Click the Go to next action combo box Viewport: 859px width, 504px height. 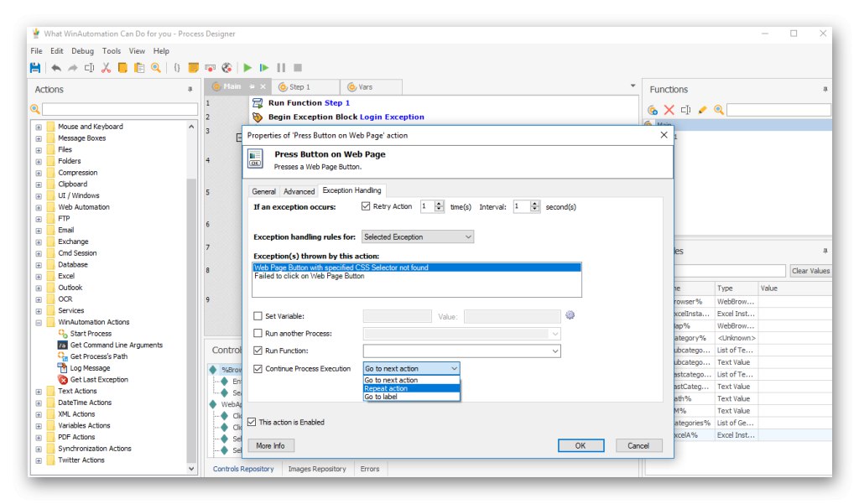click(x=411, y=369)
